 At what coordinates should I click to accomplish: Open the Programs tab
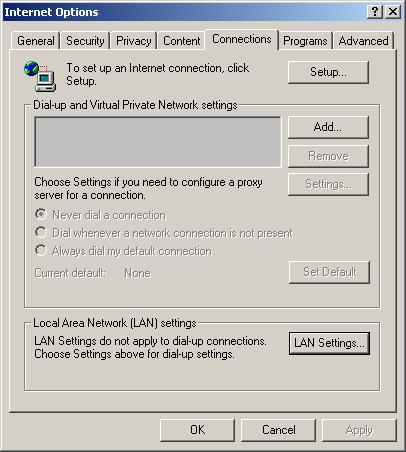(x=305, y=41)
